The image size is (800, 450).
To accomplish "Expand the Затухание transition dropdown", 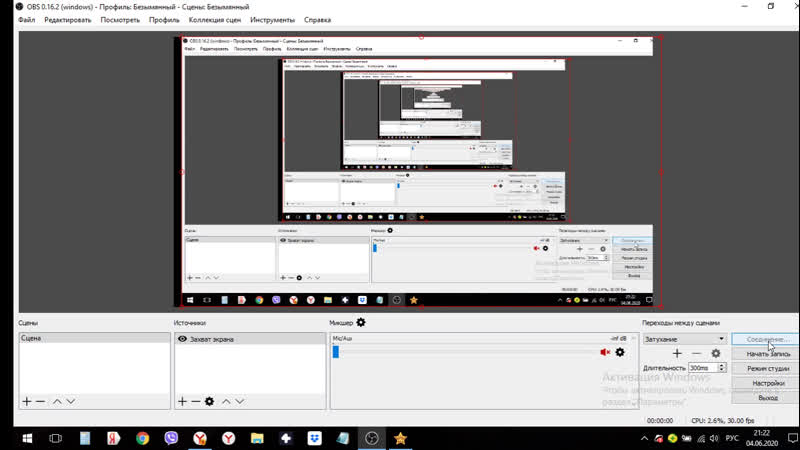I will pos(719,339).
